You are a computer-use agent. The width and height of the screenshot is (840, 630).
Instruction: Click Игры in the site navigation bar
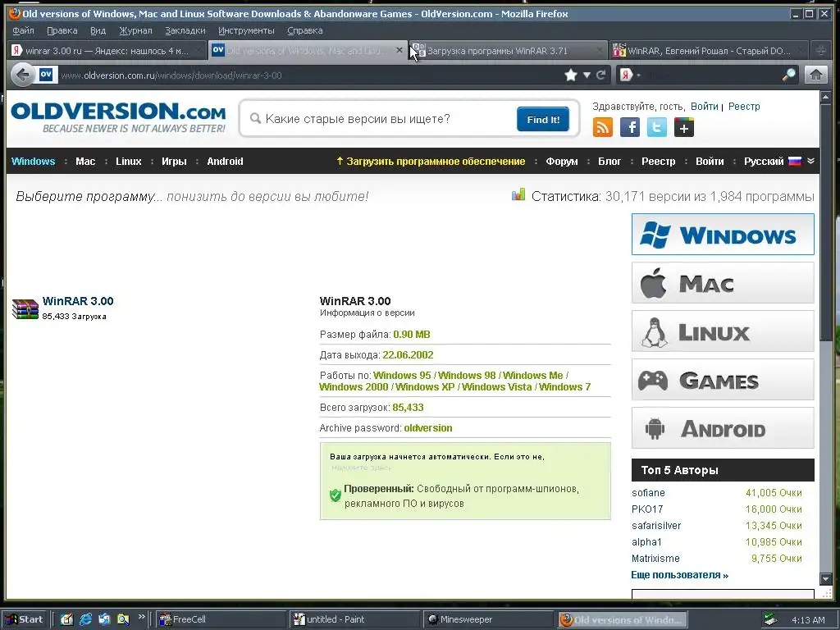pyautogui.click(x=174, y=162)
